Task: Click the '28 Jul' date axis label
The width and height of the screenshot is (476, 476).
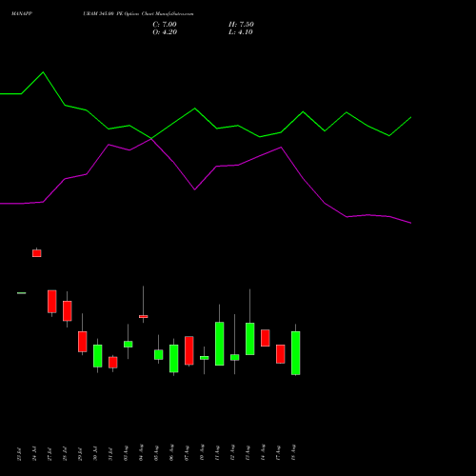Action: click(65, 454)
